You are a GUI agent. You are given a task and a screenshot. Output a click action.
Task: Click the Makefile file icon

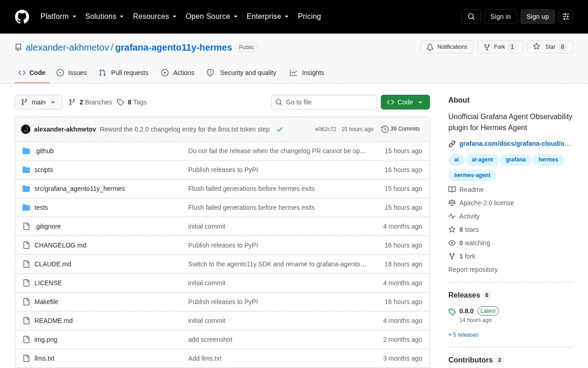(x=26, y=302)
